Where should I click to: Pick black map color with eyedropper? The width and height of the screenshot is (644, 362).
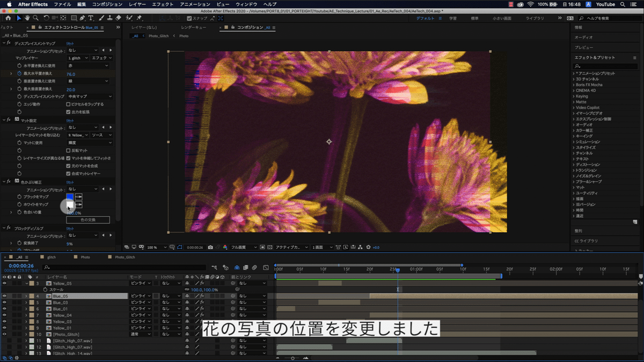click(79, 197)
